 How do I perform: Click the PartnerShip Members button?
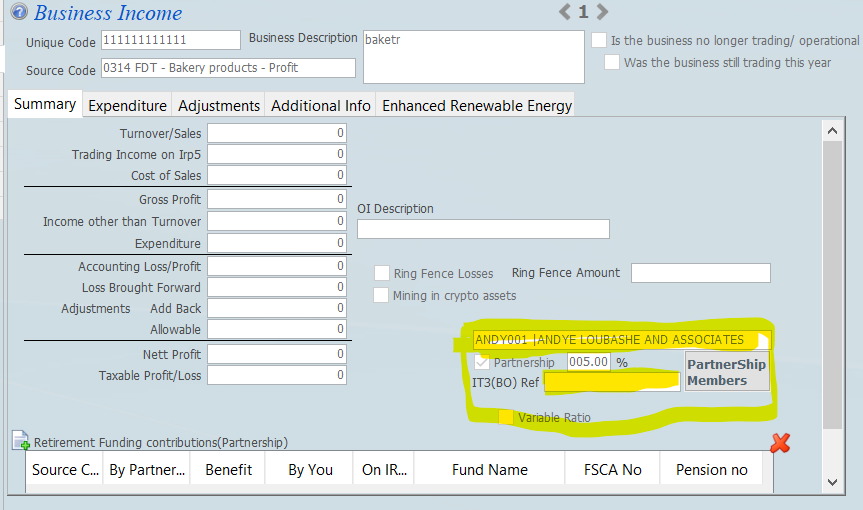point(726,372)
